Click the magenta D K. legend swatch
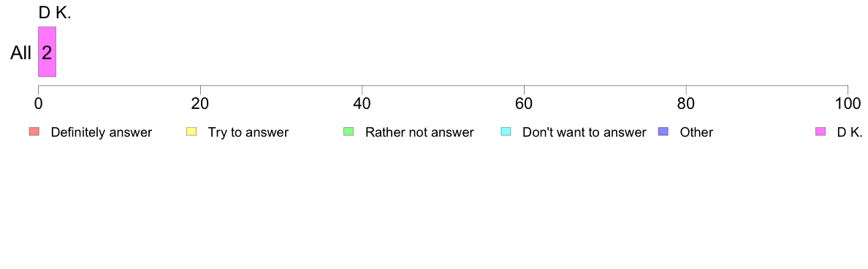This screenshot has width=868, height=269. click(821, 132)
